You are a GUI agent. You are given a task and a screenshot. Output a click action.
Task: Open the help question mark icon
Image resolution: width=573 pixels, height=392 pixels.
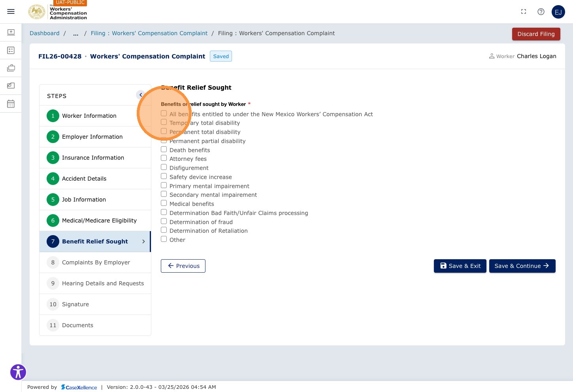pyautogui.click(x=541, y=11)
